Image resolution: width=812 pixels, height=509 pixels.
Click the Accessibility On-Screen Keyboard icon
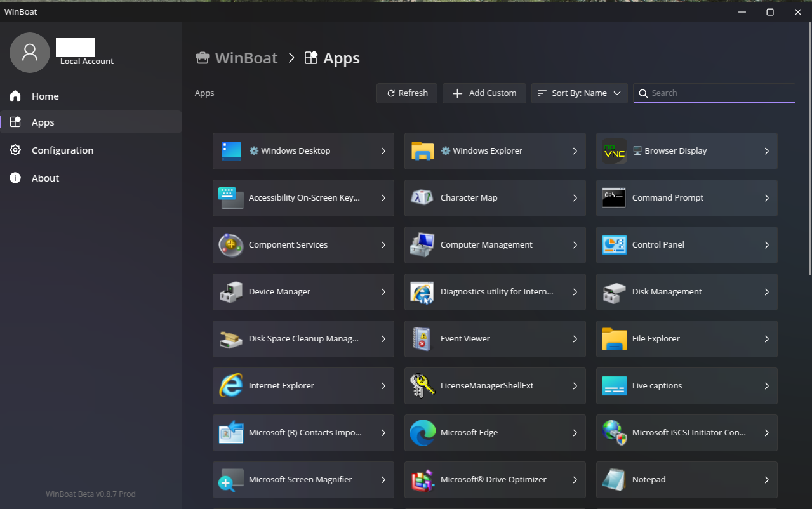click(x=231, y=198)
